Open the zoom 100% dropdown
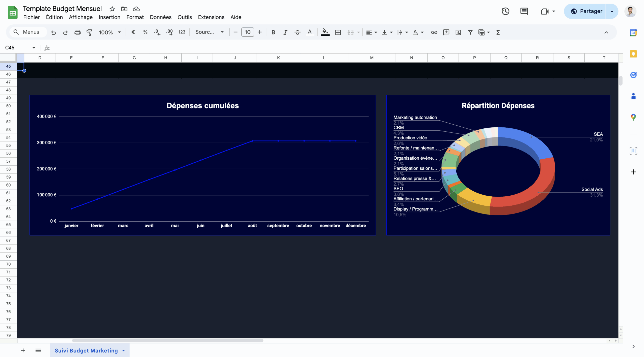This screenshot has height=357, width=644. point(110,32)
